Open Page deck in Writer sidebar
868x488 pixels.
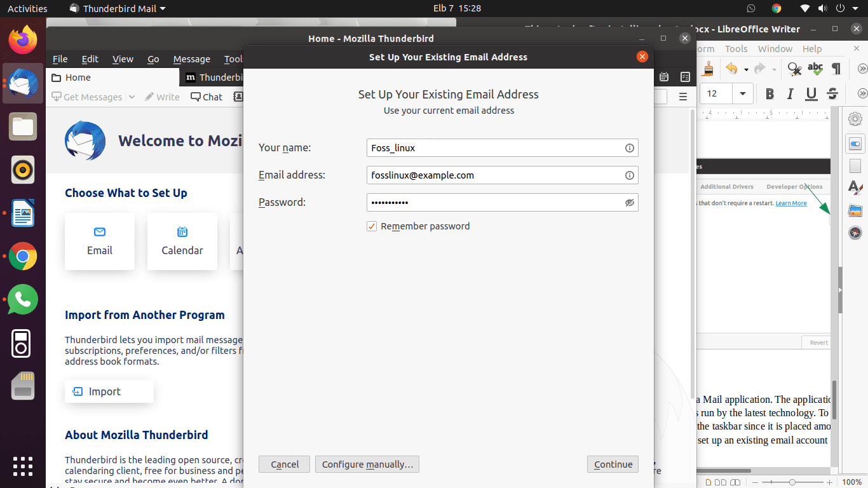tap(855, 166)
